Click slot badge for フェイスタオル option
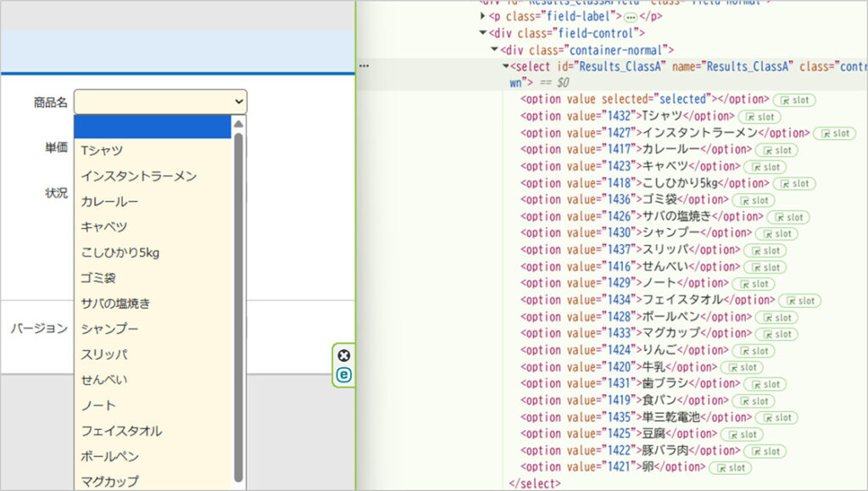 click(x=800, y=300)
